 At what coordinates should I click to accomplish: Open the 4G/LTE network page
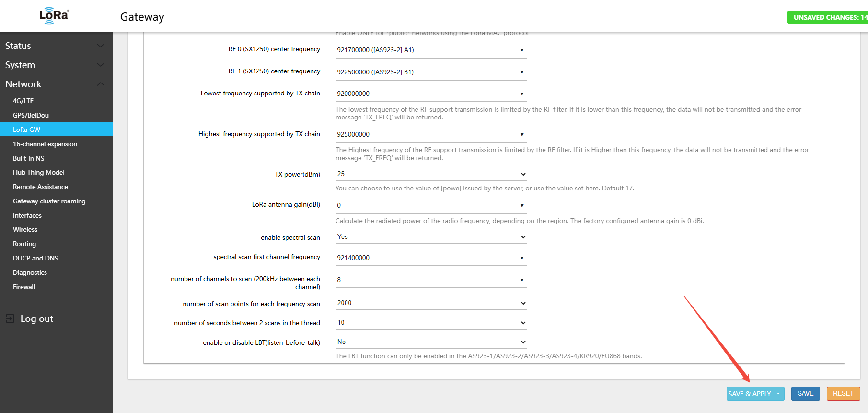[x=23, y=101]
